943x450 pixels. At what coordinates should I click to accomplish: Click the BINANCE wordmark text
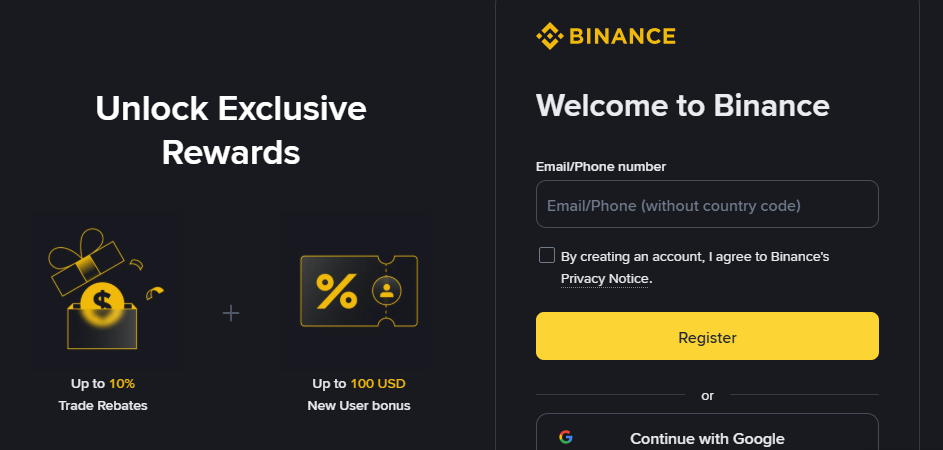tap(622, 36)
